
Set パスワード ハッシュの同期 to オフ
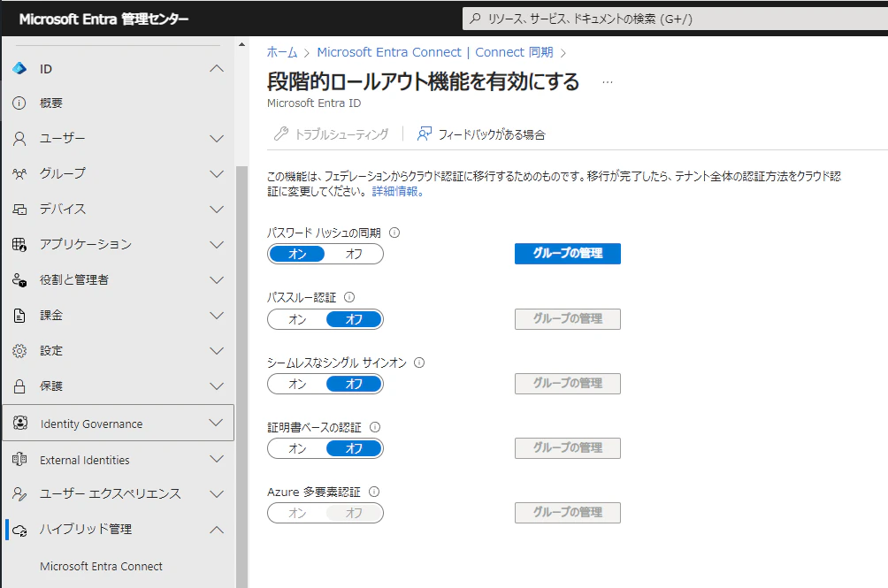(x=354, y=254)
